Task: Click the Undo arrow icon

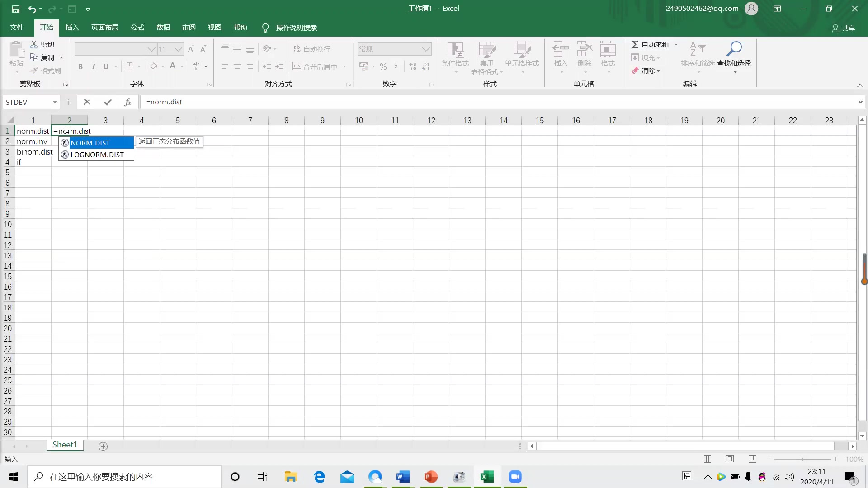Action: pos(32,9)
